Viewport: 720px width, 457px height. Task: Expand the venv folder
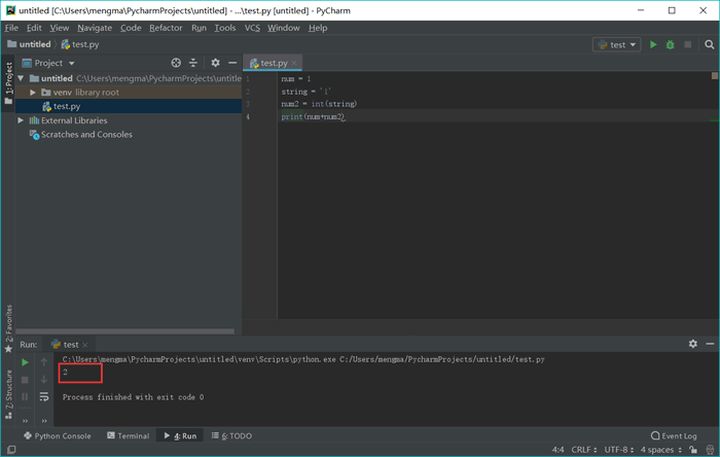(x=33, y=92)
